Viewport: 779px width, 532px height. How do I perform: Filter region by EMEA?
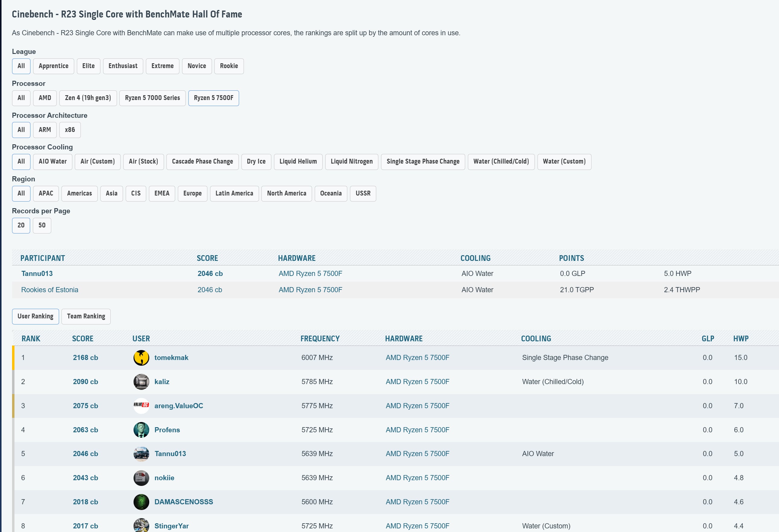click(162, 193)
